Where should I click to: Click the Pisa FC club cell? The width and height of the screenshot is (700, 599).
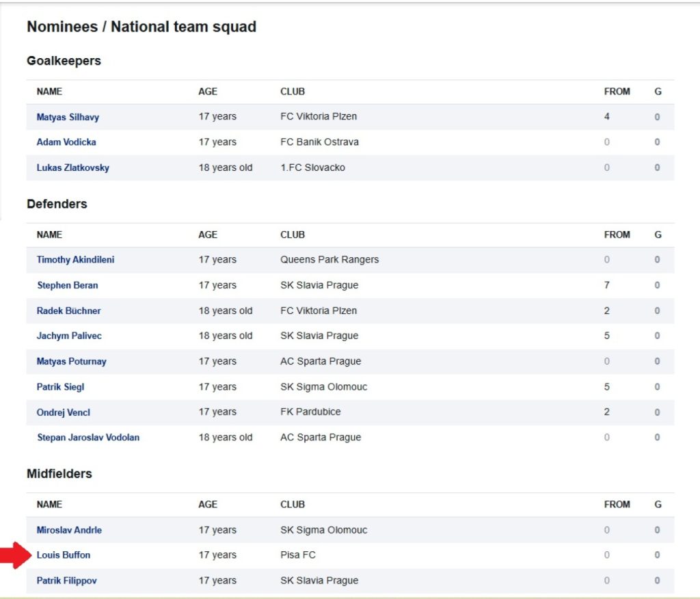click(x=298, y=555)
